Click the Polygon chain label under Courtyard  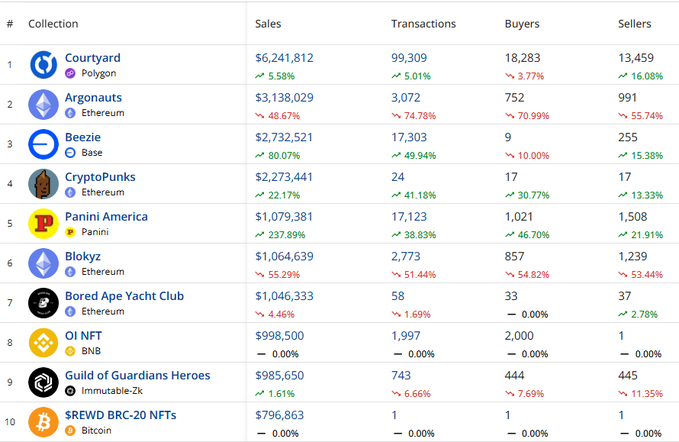(99, 73)
